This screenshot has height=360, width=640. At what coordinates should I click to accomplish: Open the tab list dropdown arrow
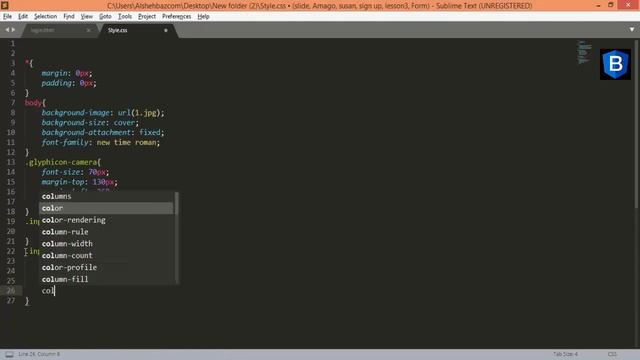coord(632,29)
